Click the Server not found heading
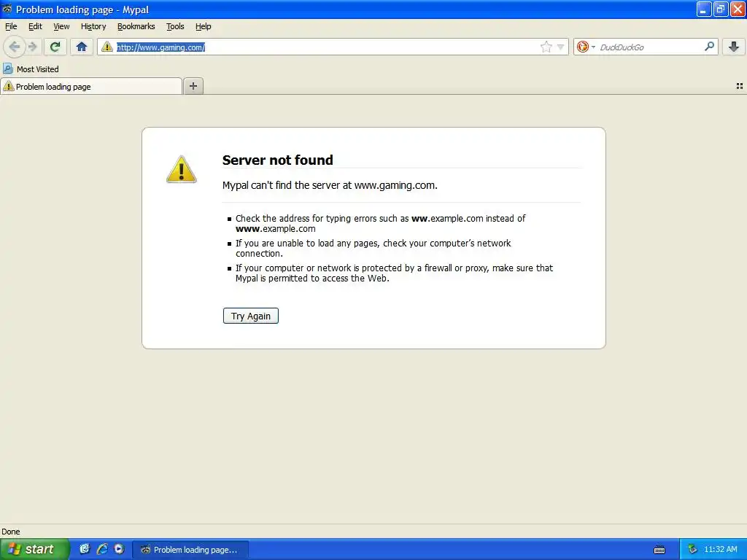The width and height of the screenshot is (747, 560). pyautogui.click(x=278, y=160)
